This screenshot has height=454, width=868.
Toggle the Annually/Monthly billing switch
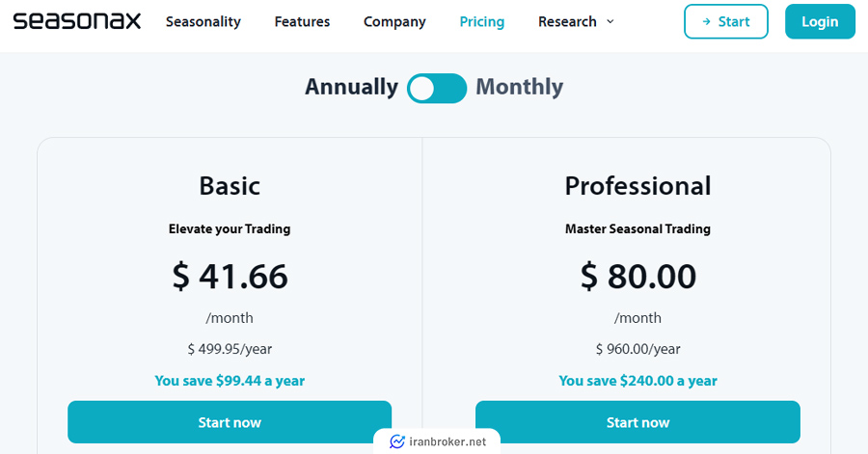pyautogui.click(x=437, y=89)
